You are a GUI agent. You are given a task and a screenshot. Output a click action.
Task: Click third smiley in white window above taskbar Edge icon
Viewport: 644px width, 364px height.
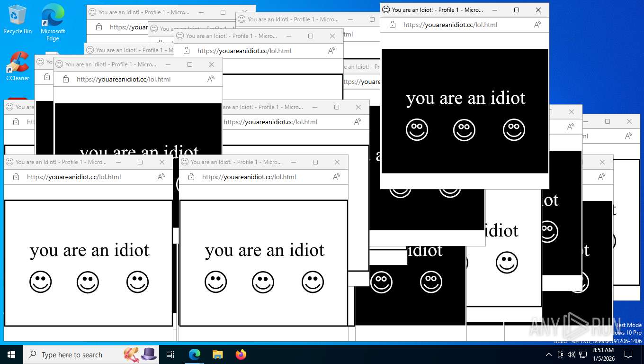313,282
